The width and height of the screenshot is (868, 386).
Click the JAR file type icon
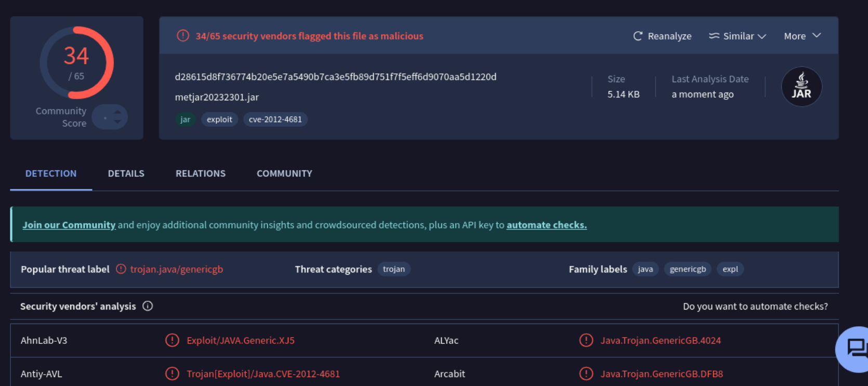click(x=801, y=87)
